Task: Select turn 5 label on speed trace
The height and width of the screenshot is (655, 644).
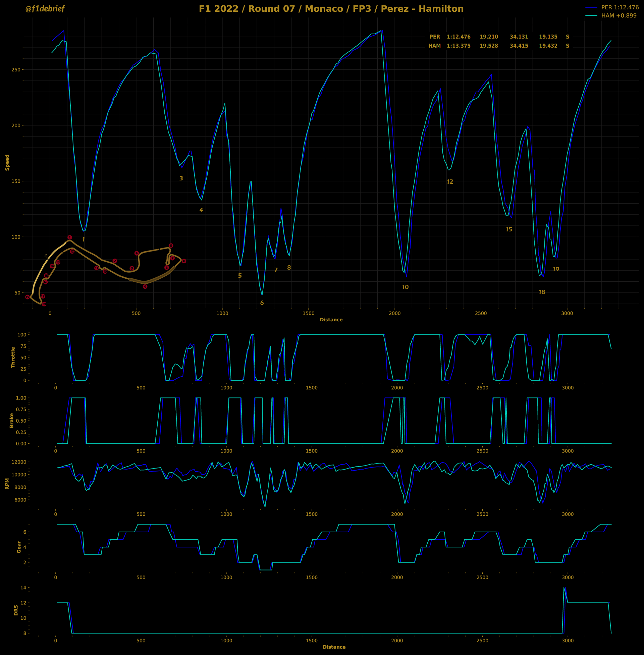Action: click(240, 276)
